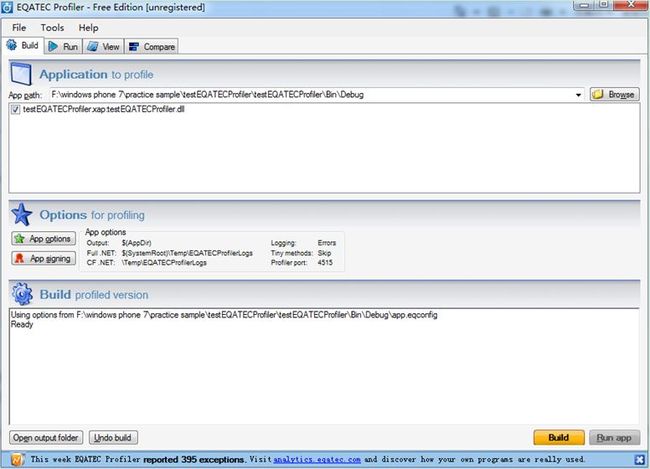The image size is (650, 469).
Task: Click the gear Build section icon
Action: pos(22,294)
